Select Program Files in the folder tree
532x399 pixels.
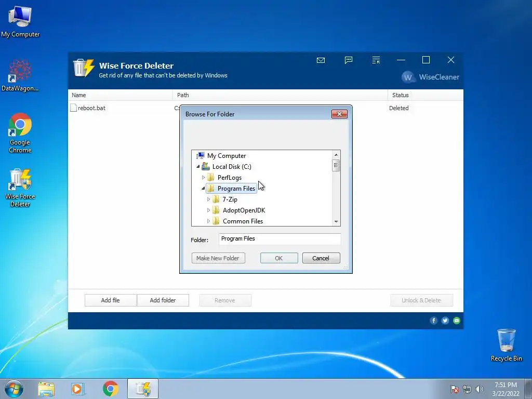coord(236,188)
